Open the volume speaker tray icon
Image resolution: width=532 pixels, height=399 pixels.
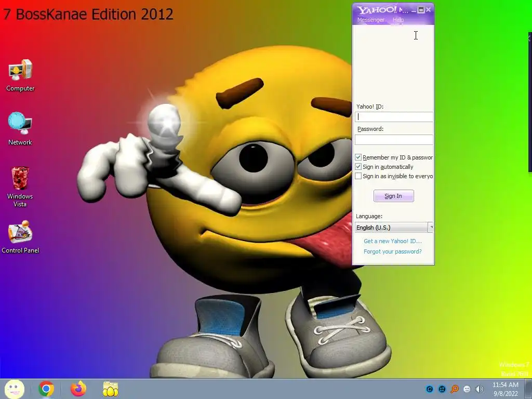click(x=480, y=389)
